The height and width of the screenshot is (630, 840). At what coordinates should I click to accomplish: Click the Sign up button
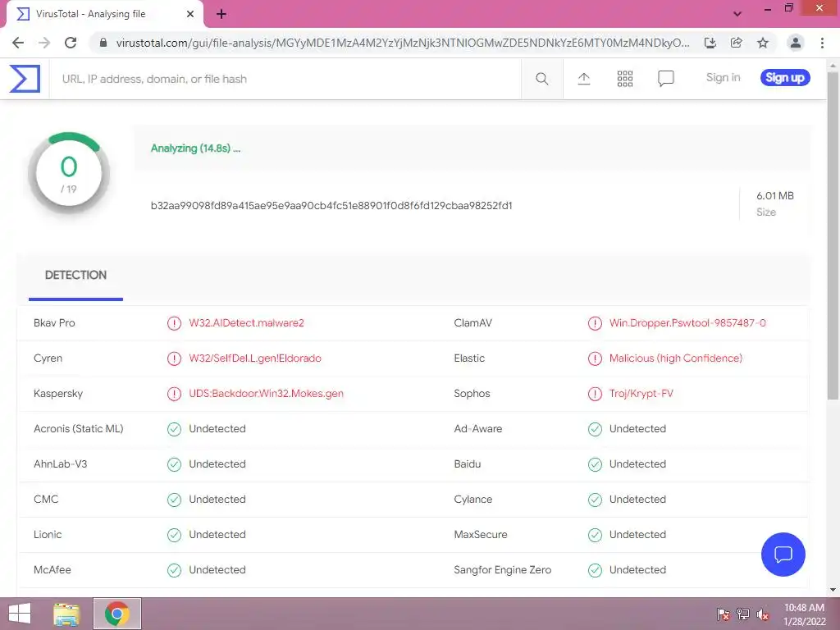(785, 78)
